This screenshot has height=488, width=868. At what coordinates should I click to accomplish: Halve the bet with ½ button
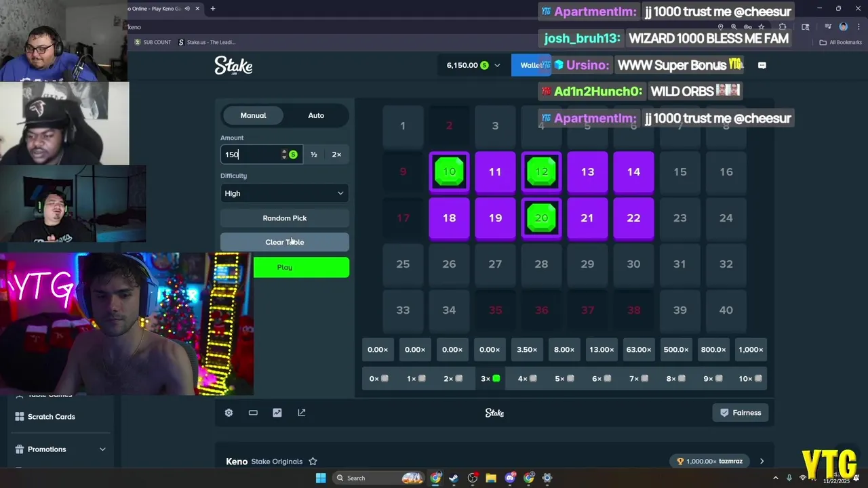[314, 155]
